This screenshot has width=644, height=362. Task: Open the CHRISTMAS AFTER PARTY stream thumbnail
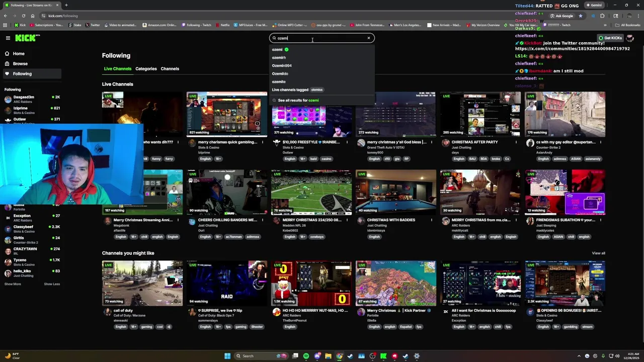pyautogui.click(x=480, y=114)
